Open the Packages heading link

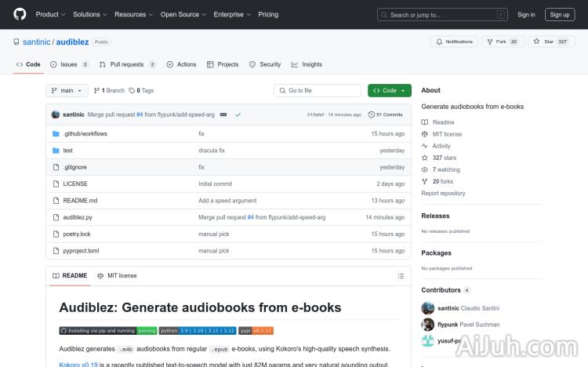tap(436, 253)
